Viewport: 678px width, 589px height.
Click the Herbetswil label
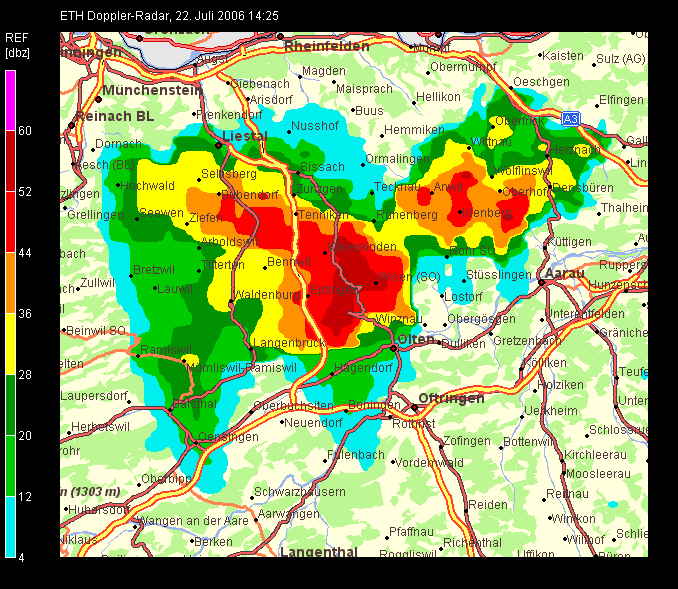100,427
